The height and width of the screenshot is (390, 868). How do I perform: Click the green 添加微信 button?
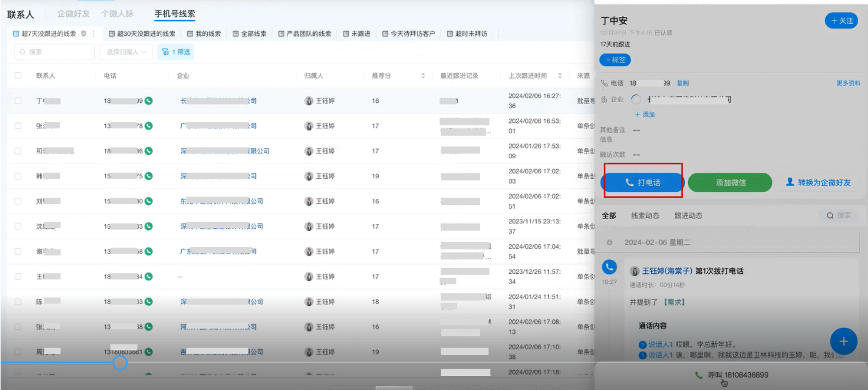730,183
